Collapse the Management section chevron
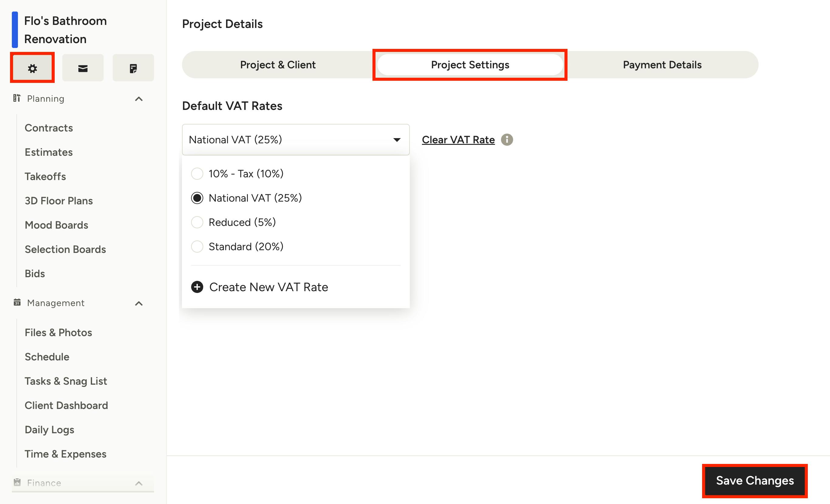830x504 pixels. [x=139, y=304]
